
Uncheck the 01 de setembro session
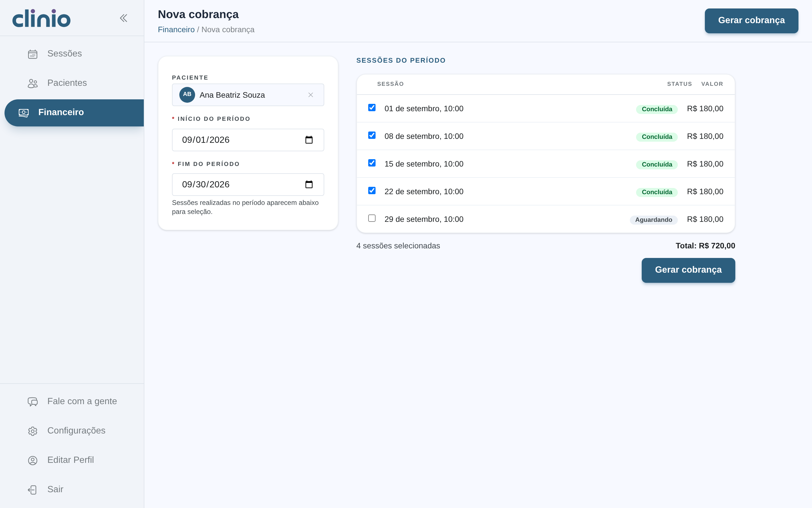click(372, 108)
